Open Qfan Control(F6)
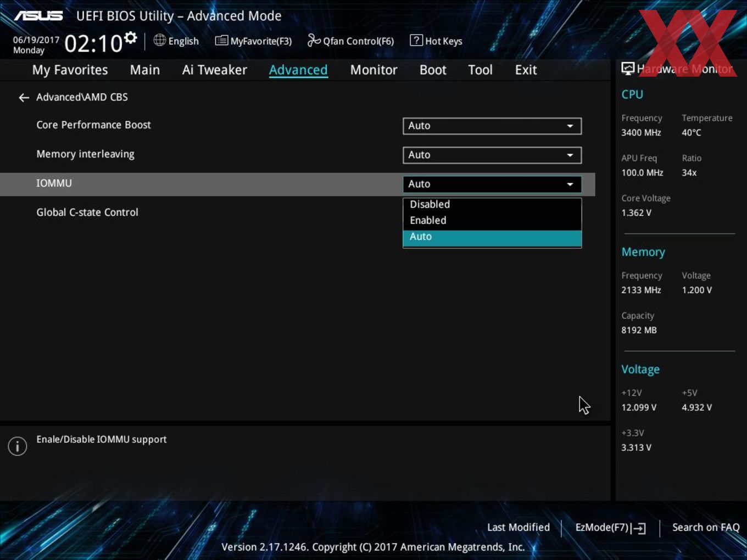The image size is (747, 560). tap(350, 41)
